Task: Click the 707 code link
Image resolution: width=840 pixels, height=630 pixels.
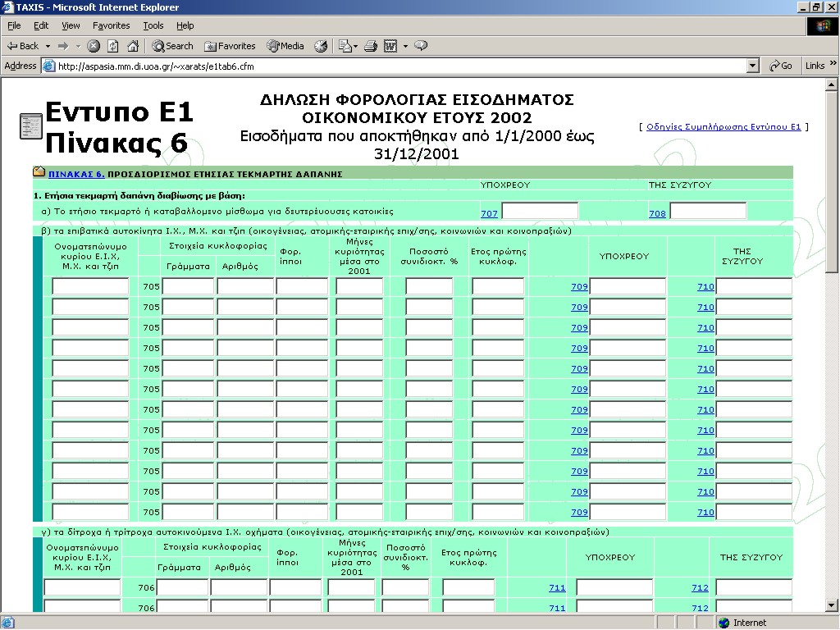Action: click(489, 213)
